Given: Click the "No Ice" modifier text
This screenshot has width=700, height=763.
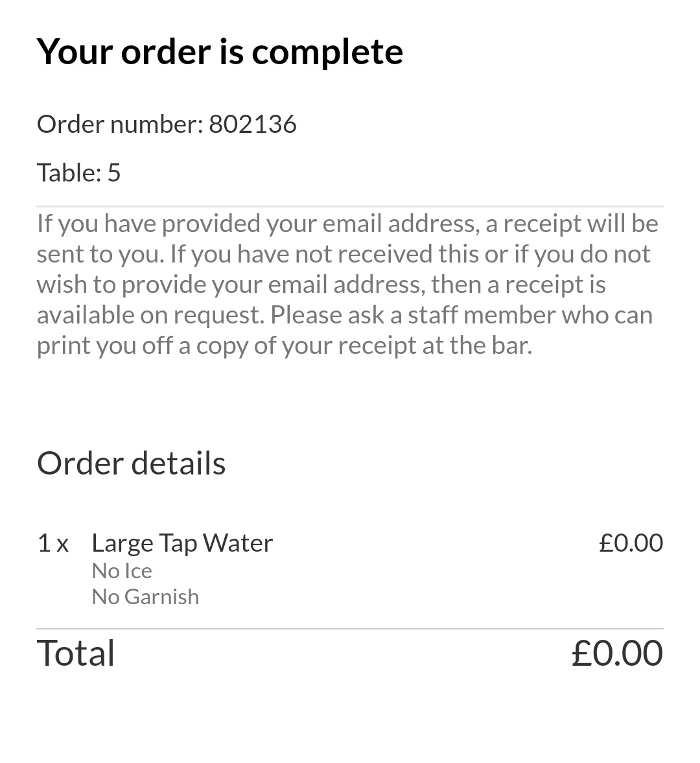Looking at the screenshot, I should point(122,570).
